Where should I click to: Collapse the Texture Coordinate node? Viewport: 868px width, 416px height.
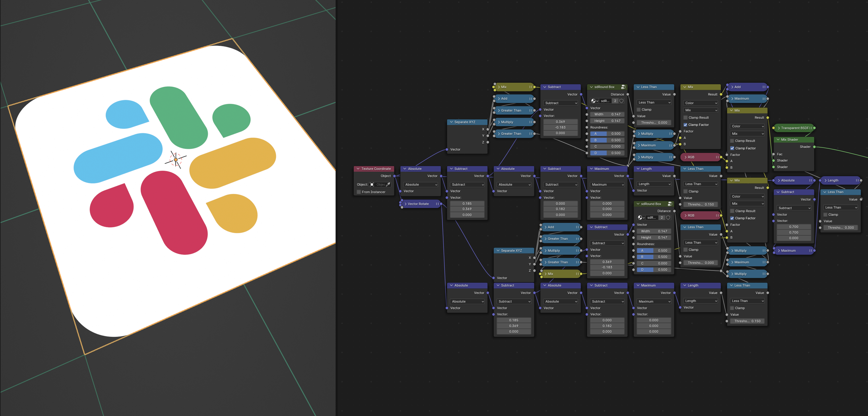pyautogui.click(x=358, y=169)
